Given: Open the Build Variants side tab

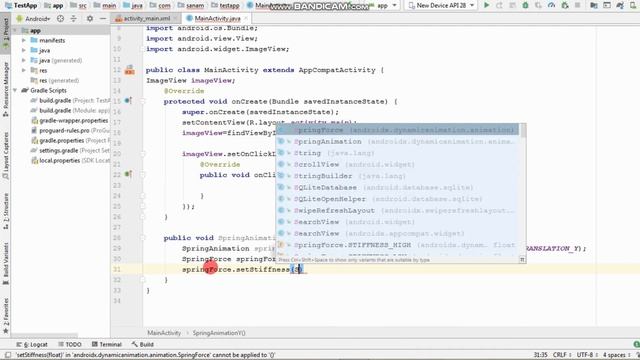Looking at the screenshot, I should [x=5, y=264].
